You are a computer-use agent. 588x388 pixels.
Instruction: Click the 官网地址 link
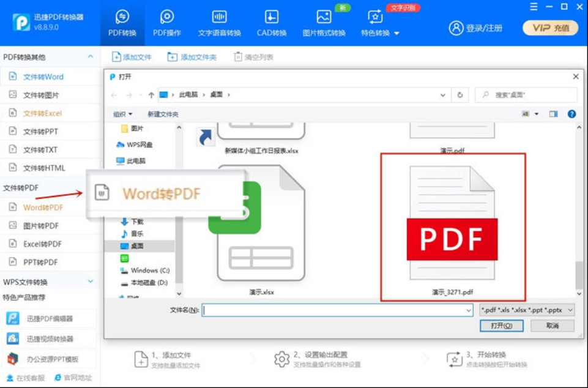coord(73,378)
